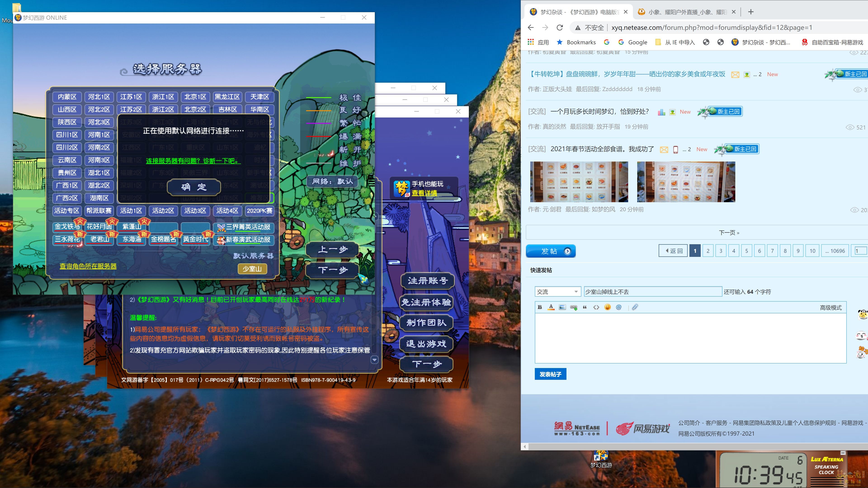The image size is (868, 488).
Task: Select 2020PK赛 server region
Action: coord(259,211)
